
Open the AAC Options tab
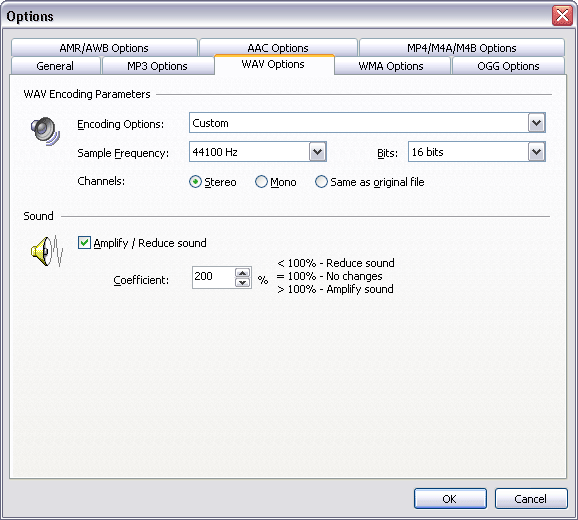278,48
